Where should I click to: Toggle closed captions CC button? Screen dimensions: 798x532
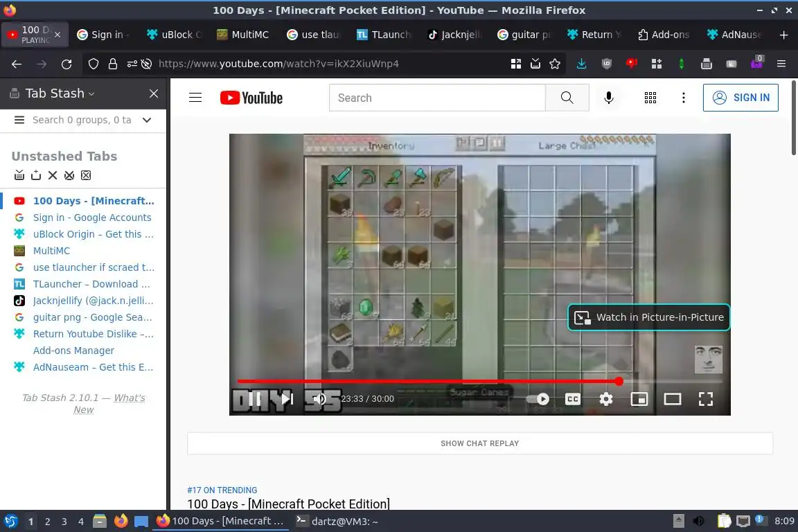(x=573, y=399)
